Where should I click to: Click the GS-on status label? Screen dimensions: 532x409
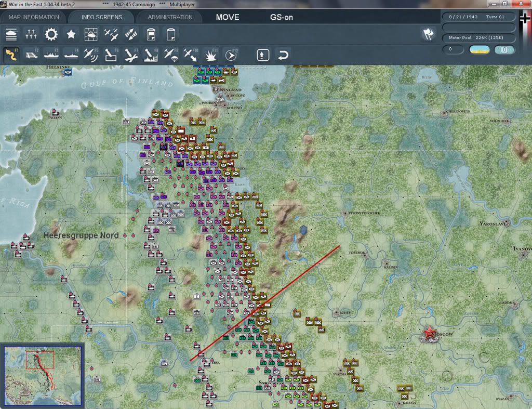tap(281, 17)
